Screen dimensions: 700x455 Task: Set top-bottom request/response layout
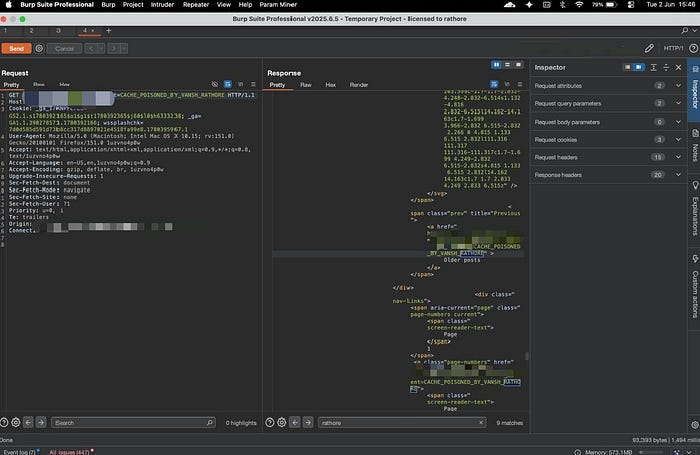click(507, 65)
